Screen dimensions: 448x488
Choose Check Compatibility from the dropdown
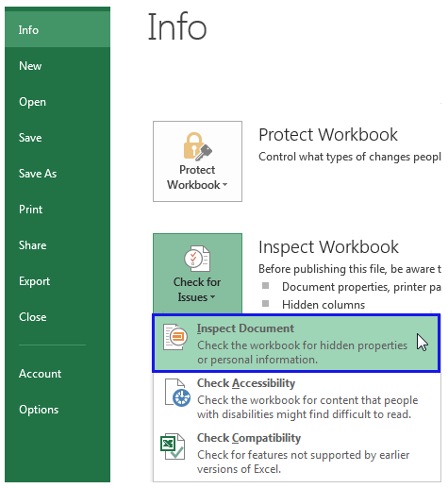[296, 453]
